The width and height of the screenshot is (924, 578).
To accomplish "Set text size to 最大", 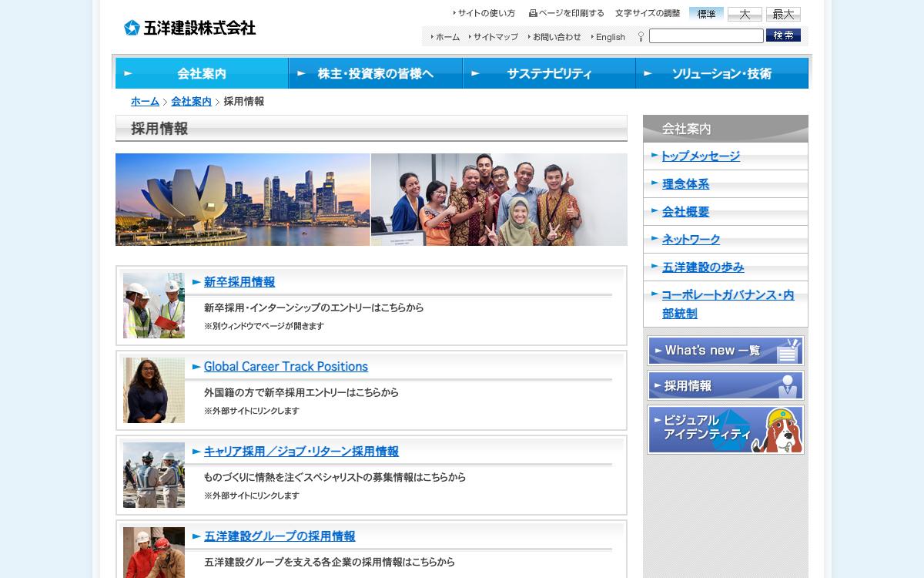I will 783,14.
